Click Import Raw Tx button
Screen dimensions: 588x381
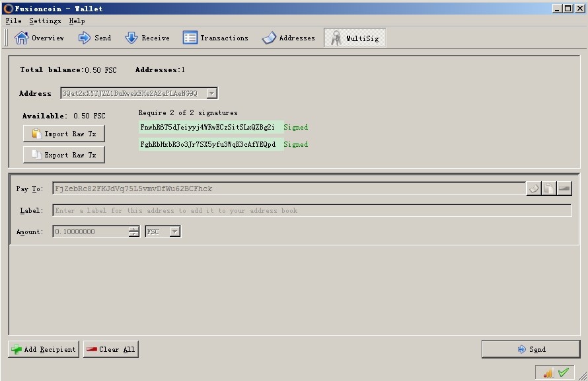tap(63, 134)
